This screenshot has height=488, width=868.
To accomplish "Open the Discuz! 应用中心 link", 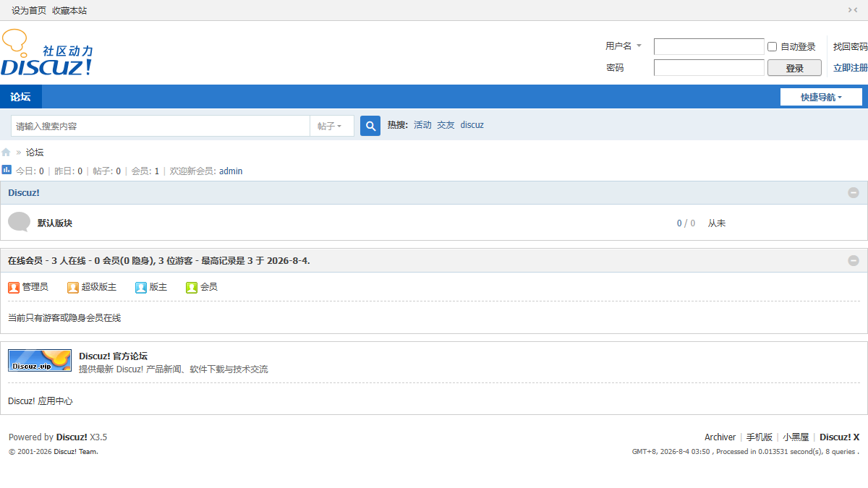I will [x=41, y=401].
